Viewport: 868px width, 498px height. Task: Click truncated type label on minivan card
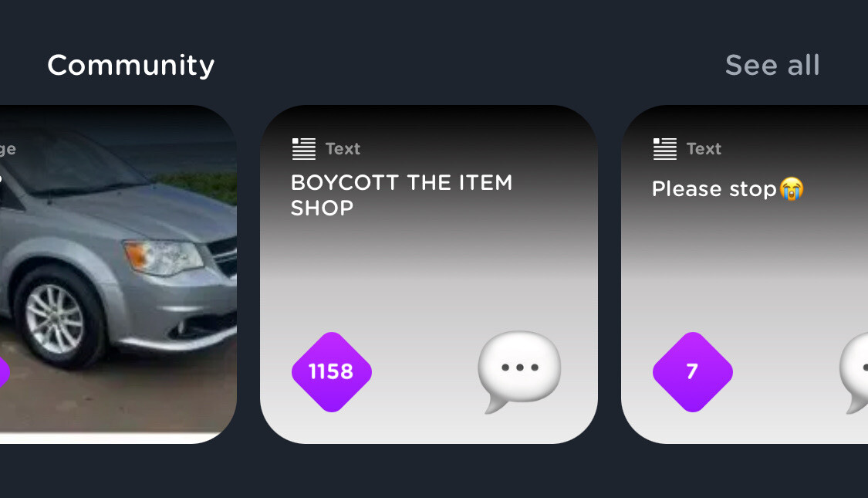pyautogui.click(x=7, y=148)
